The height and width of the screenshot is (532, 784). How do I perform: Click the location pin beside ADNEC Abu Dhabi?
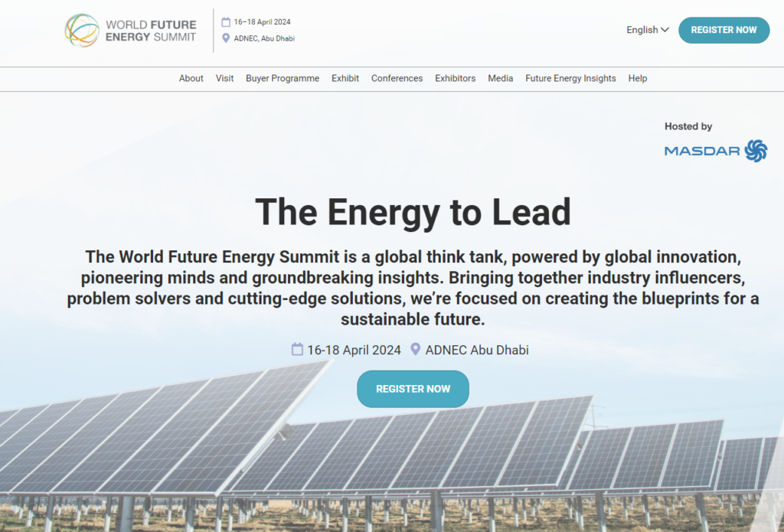click(416, 350)
